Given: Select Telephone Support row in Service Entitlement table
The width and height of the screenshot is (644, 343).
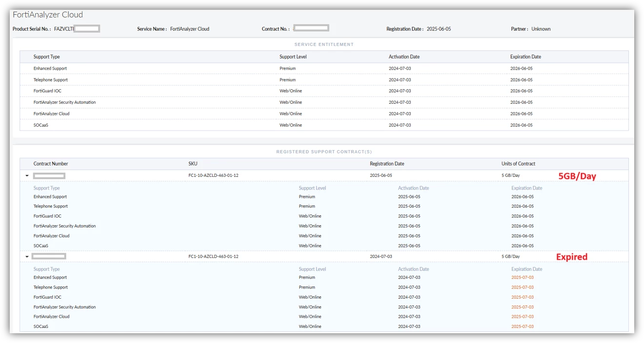Looking at the screenshot, I should pos(324,79).
